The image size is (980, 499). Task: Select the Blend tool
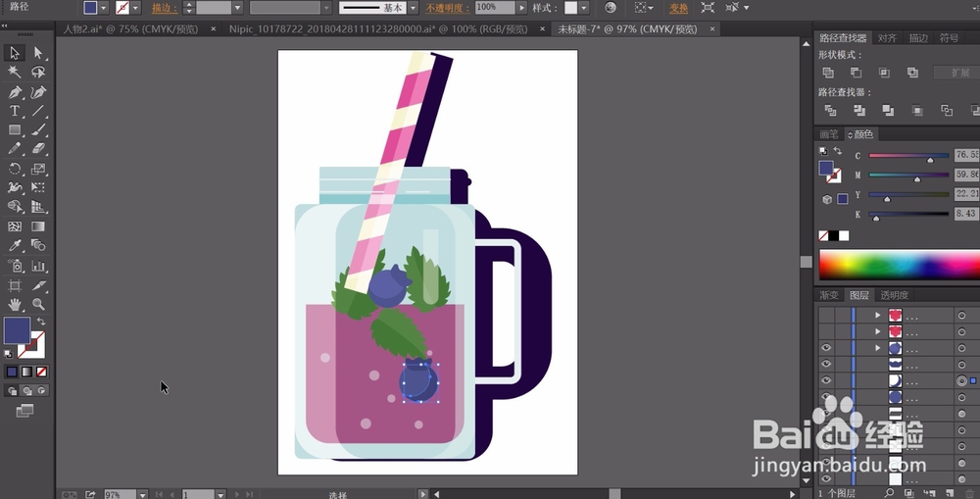tap(38, 245)
